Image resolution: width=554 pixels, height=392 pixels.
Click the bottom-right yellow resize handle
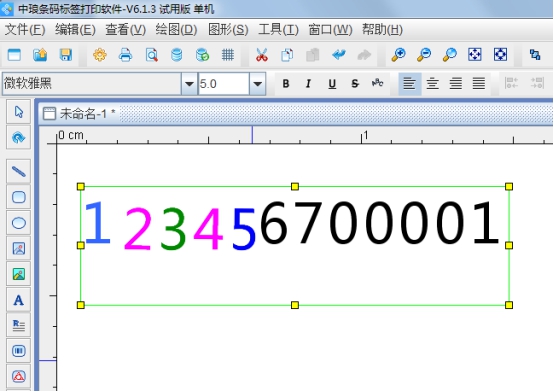(509, 305)
